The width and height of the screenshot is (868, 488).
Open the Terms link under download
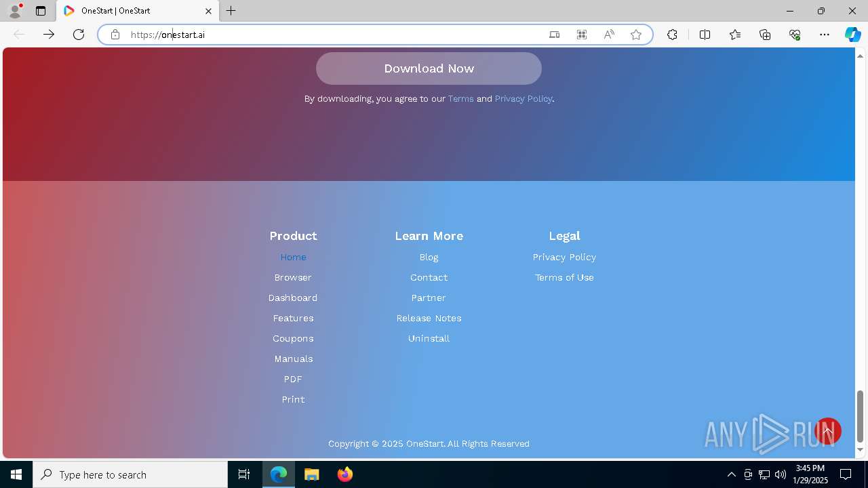point(461,99)
